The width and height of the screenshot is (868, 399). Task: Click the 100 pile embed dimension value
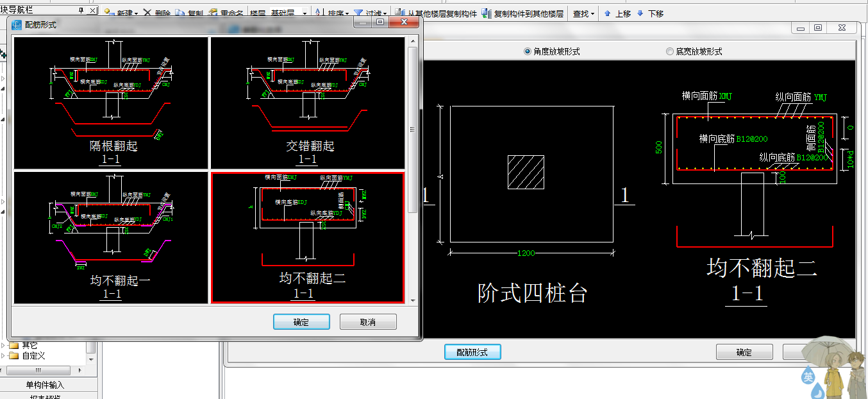(x=784, y=177)
